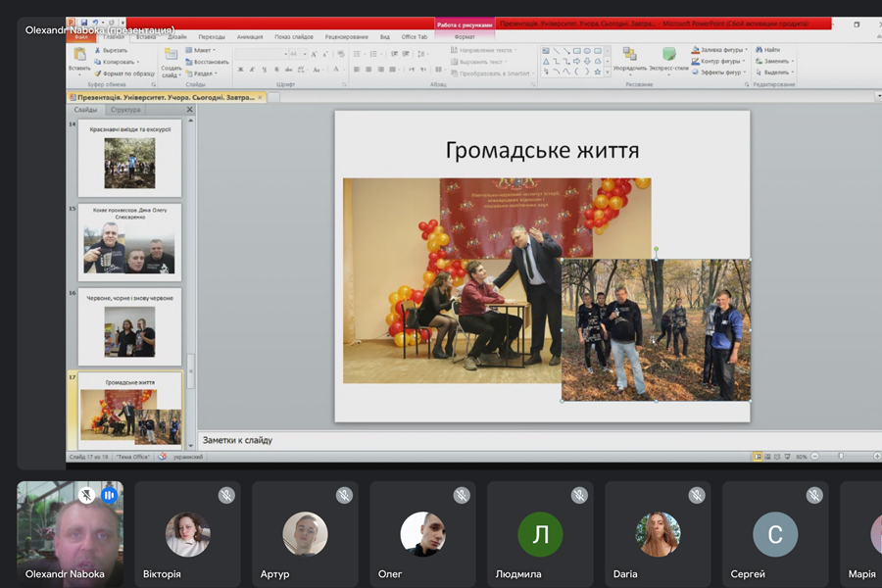Screen dimensions: 882x588
Task: Select slide 15 thumbnail in panel
Action: (129, 243)
